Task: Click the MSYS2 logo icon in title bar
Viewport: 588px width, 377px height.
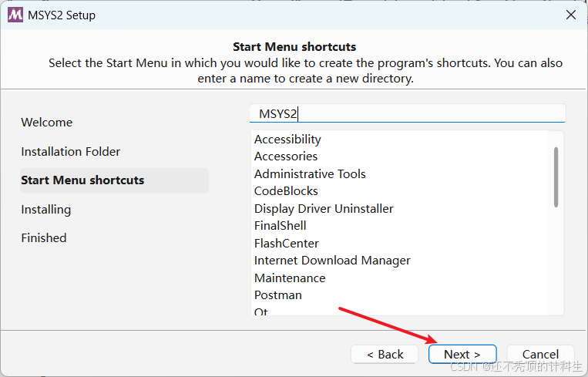Action: coord(15,15)
